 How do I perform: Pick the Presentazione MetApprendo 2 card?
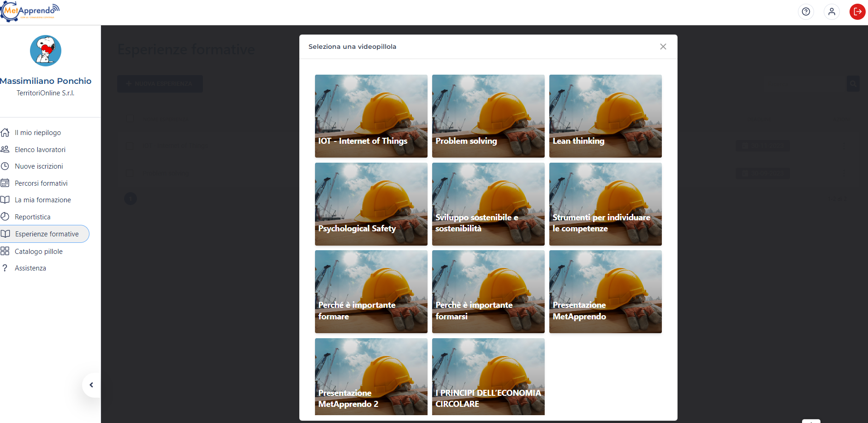coord(371,377)
